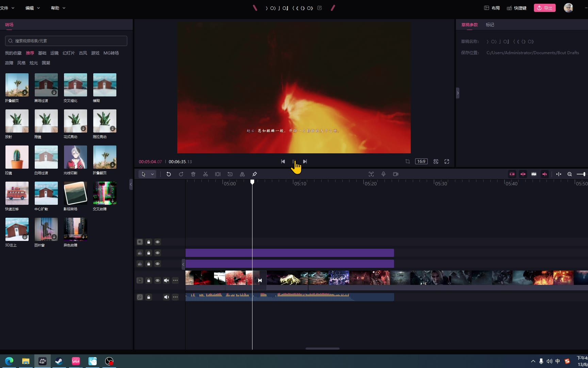
Task: Click the fit-timeline icon left of zoom out
Action: (559, 174)
